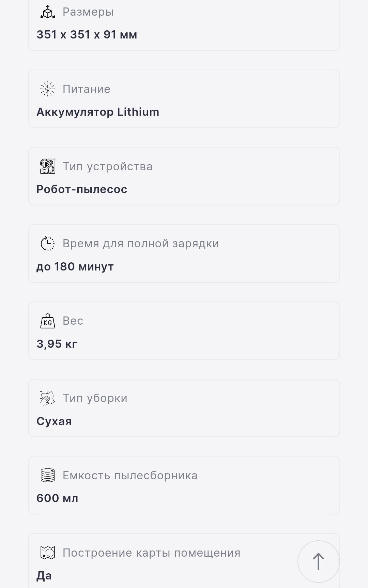Click the Сухая cleaning type value
This screenshot has height=588, width=368.
click(54, 421)
